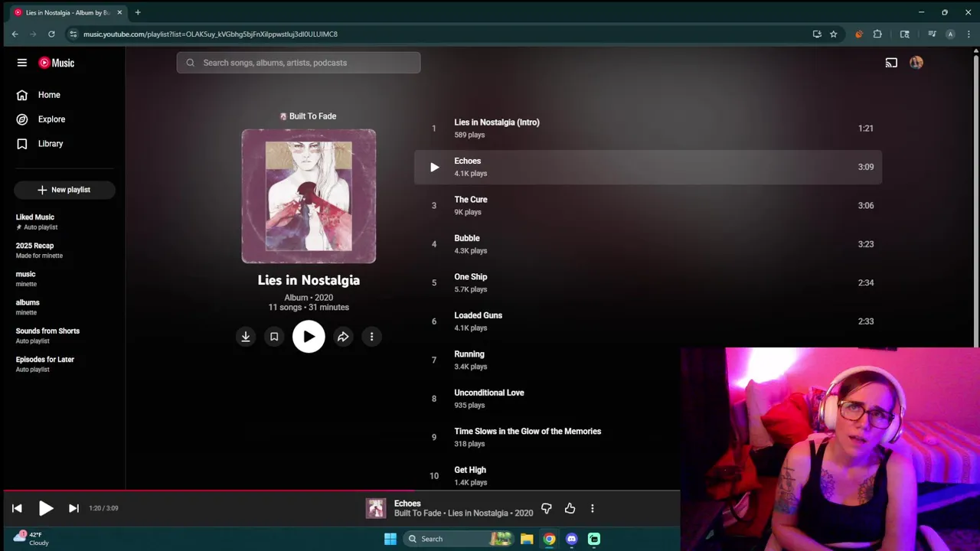The image size is (980, 551).
Task: Open Chrome profile icon
Action: tap(950, 34)
